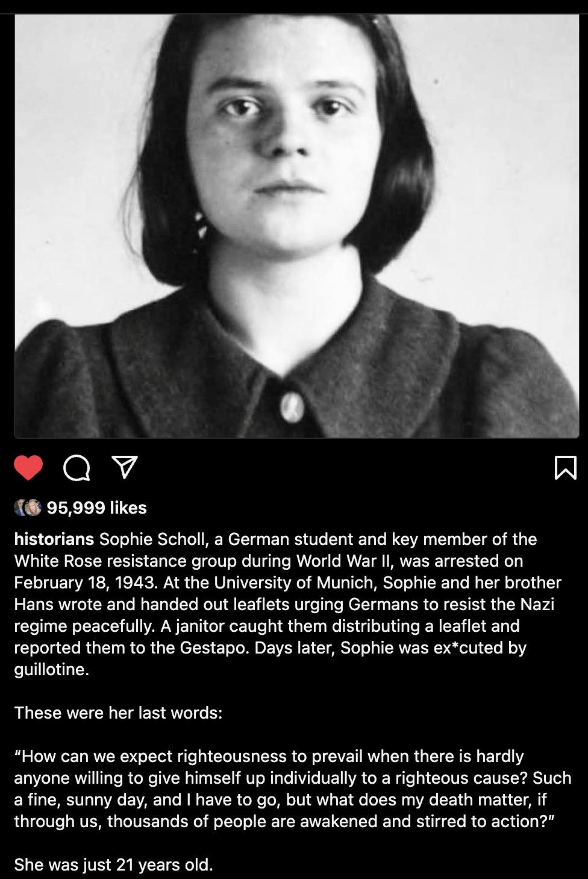Click the second liker's small avatar
The height and width of the screenshot is (879, 588).
tap(33, 508)
